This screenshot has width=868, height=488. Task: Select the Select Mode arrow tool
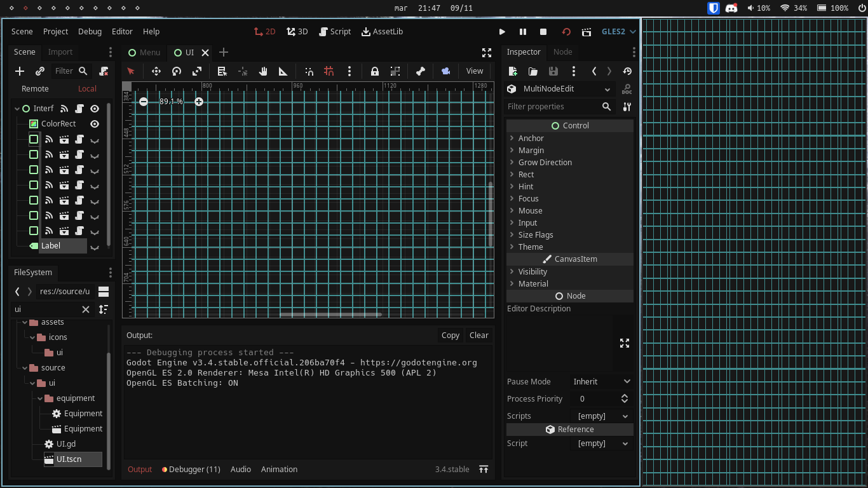pyautogui.click(x=131, y=71)
